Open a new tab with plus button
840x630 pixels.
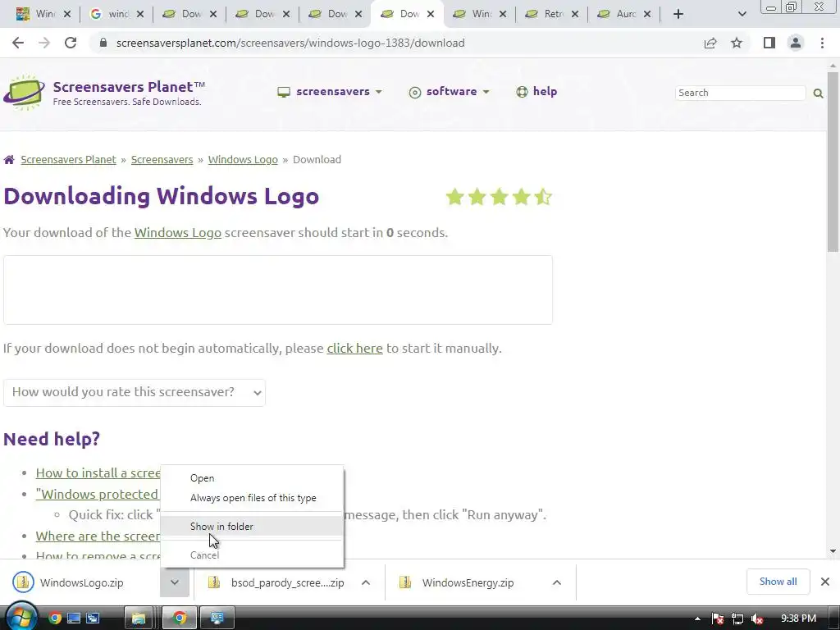point(678,14)
